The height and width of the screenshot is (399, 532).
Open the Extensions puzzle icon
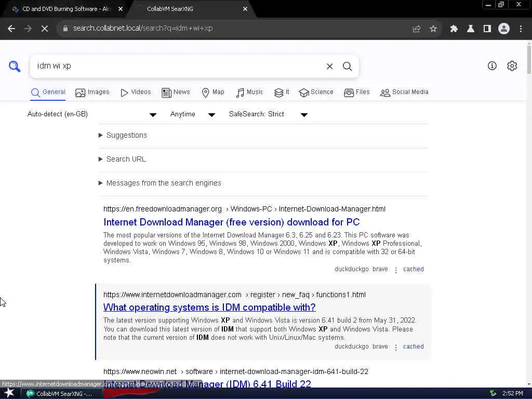tap(454, 29)
